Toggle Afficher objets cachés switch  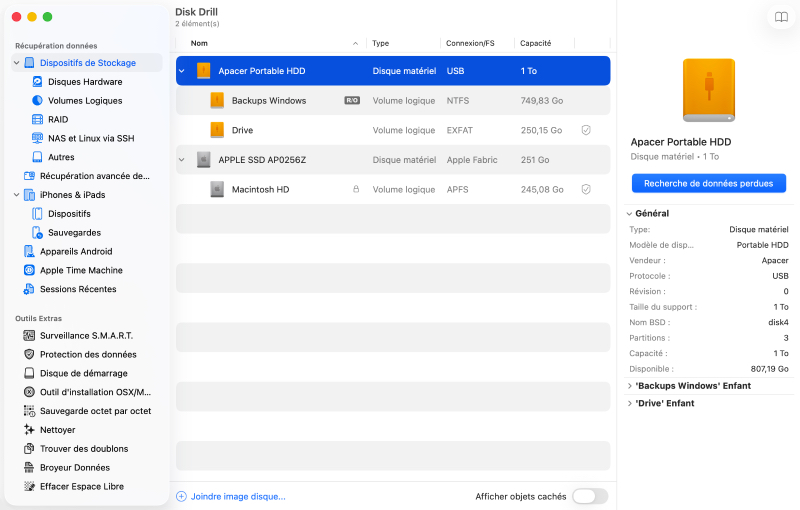[590, 496]
